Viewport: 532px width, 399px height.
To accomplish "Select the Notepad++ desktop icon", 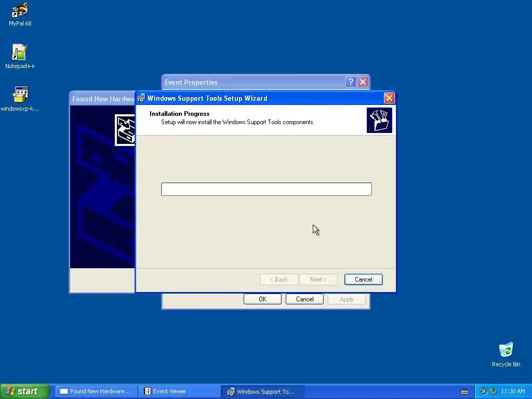I will tap(20, 56).
